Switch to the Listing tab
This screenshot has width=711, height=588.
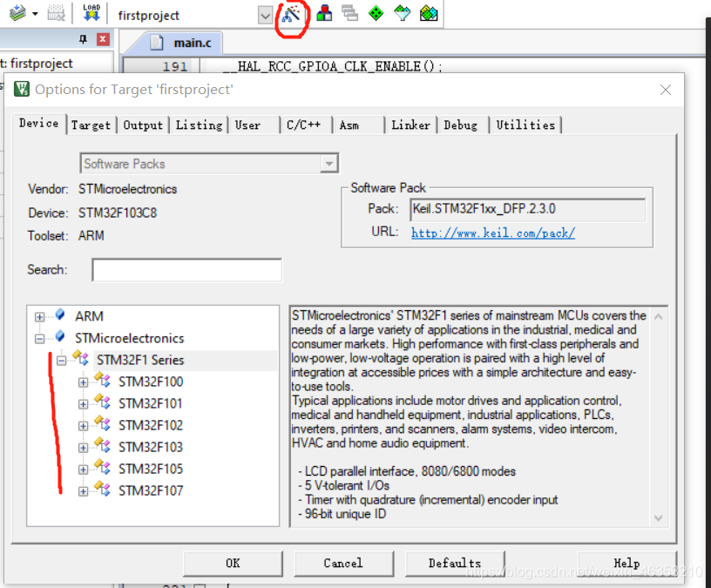[x=199, y=125]
